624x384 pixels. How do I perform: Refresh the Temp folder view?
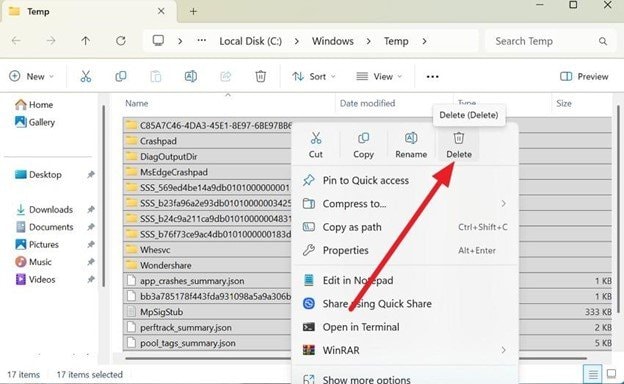(x=121, y=41)
